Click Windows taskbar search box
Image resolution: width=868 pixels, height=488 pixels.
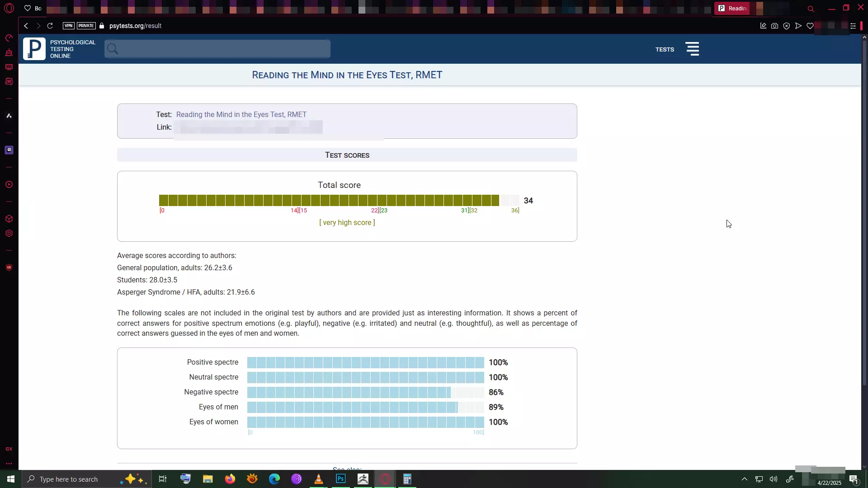(x=86, y=479)
